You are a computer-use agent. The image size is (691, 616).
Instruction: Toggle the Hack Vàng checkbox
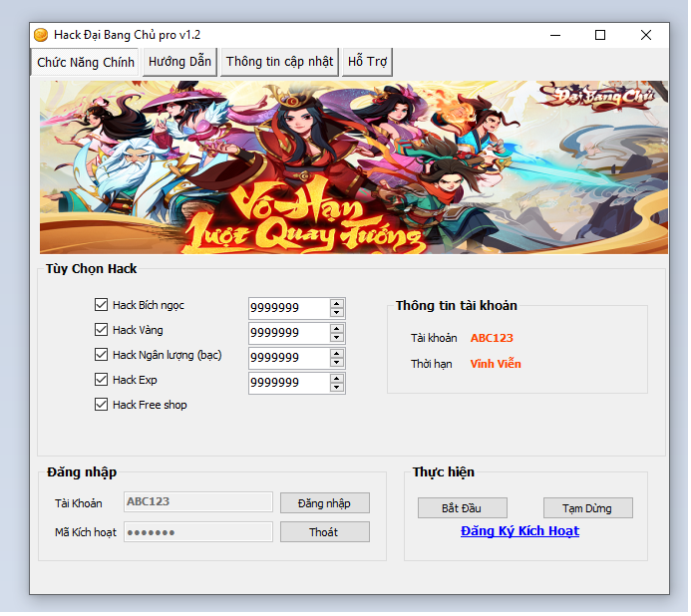[101, 330]
